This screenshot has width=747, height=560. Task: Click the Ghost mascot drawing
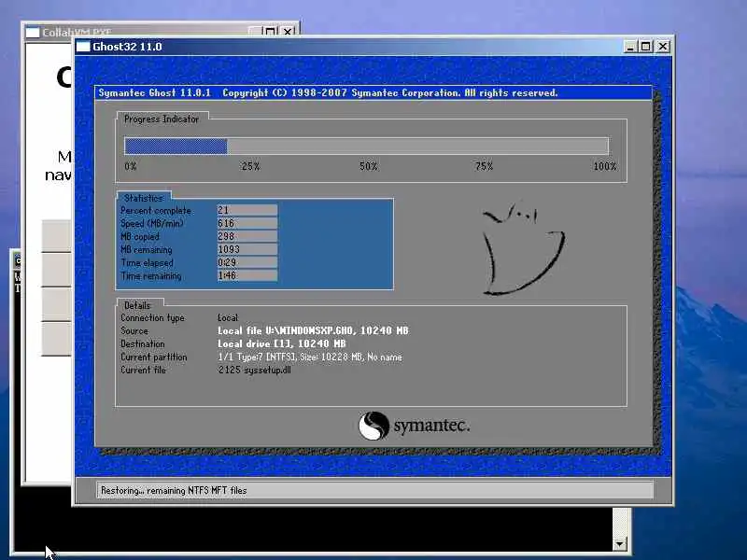[523, 249]
